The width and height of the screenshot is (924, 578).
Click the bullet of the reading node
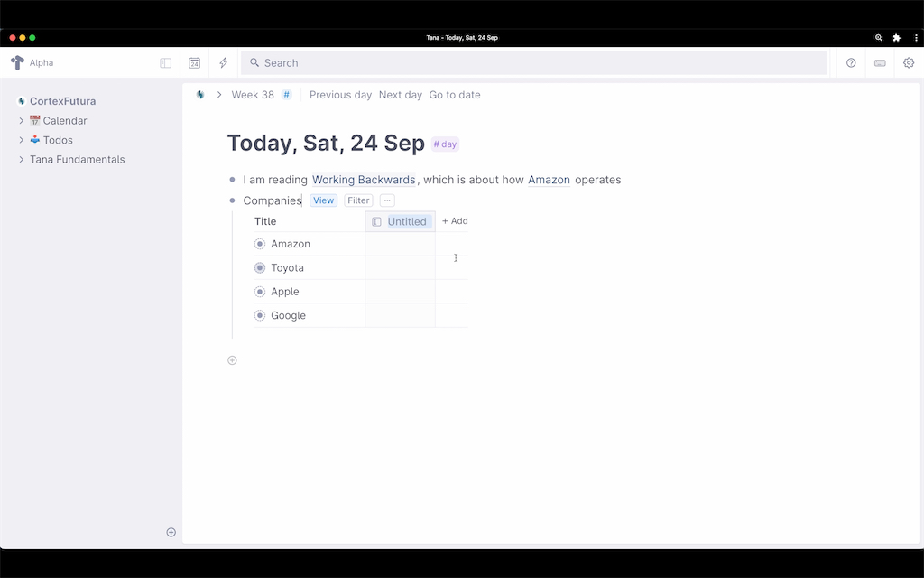[232, 180]
